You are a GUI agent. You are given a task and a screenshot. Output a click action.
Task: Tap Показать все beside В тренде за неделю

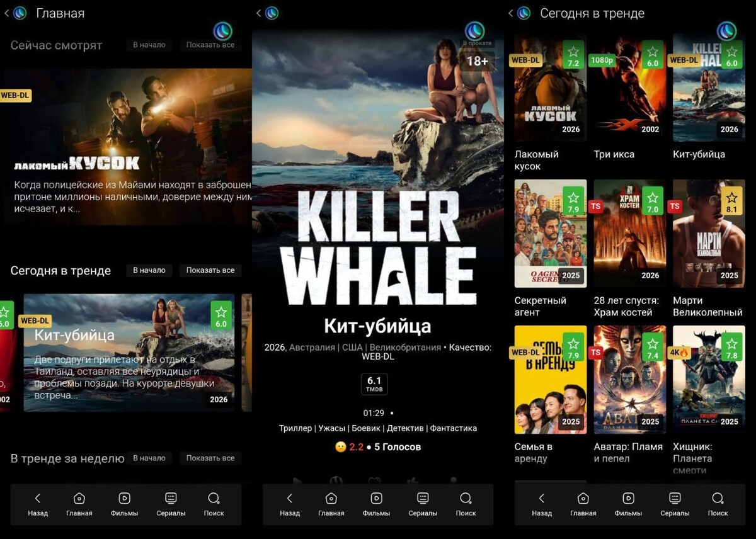click(x=210, y=458)
